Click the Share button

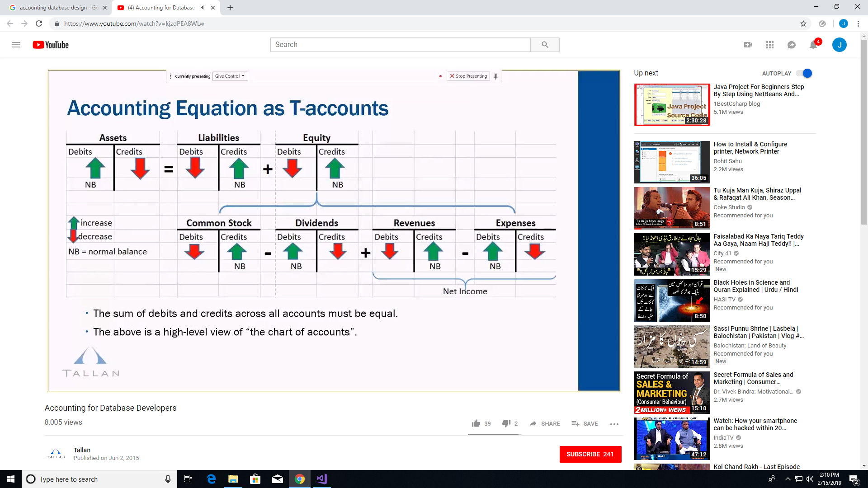545,423
